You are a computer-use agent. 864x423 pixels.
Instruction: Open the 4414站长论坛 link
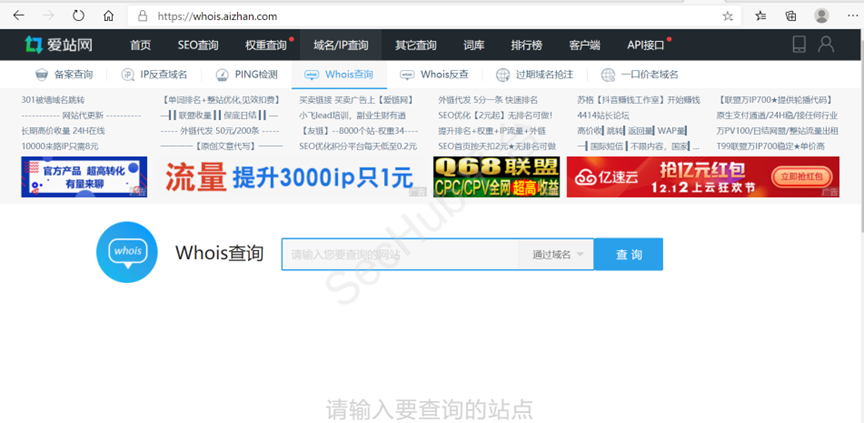[x=603, y=115]
